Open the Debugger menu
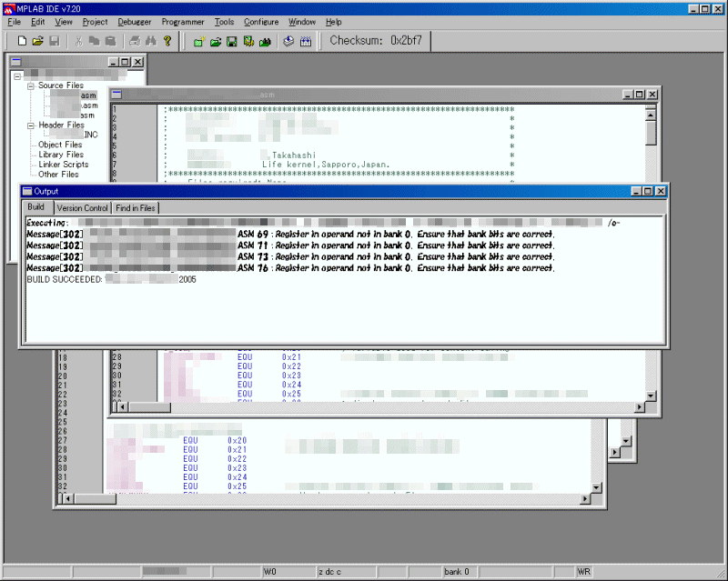728x581 pixels. (134, 22)
